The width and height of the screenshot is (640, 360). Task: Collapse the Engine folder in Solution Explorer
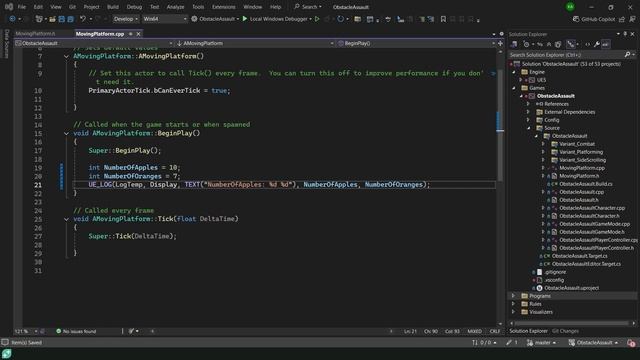514,72
